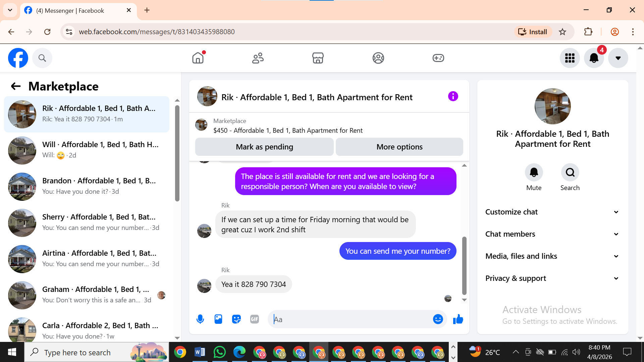Mute this conversation
This screenshot has width=644, height=362.
click(534, 173)
